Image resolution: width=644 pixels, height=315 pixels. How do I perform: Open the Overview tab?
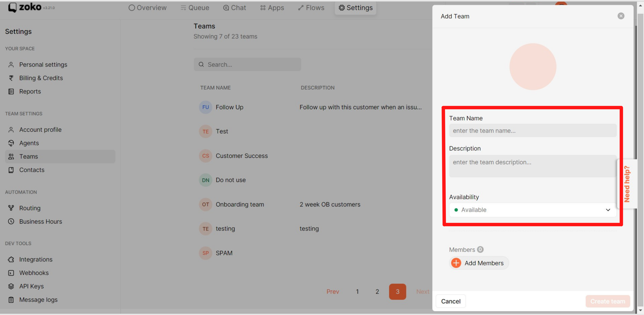pyautogui.click(x=148, y=8)
